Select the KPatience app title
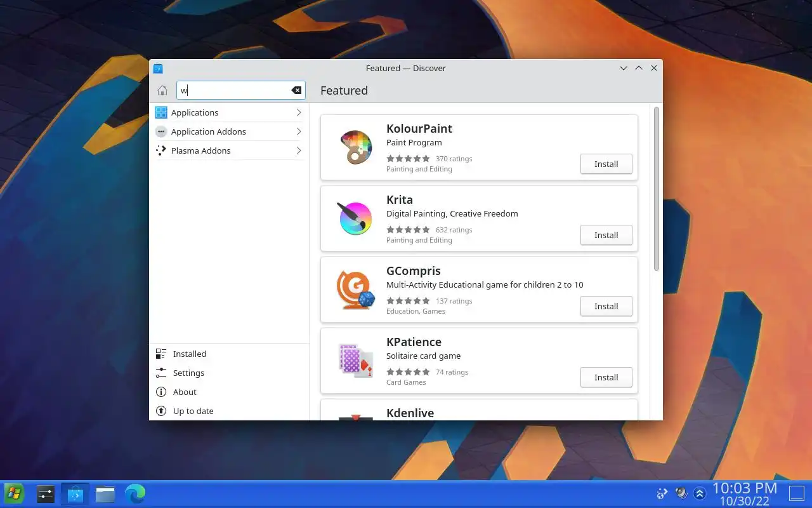 (414, 342)
